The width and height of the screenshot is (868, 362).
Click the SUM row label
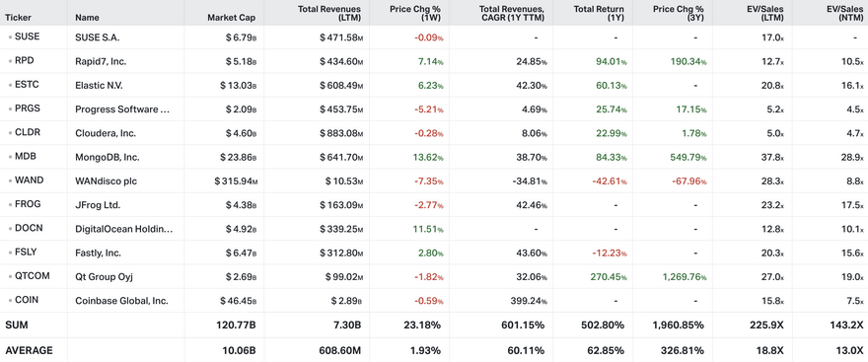(x=17, y=325)
